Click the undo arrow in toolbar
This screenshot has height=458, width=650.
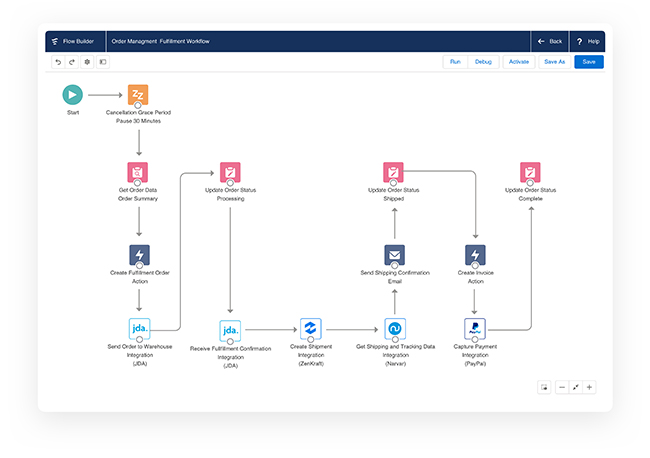[x=58, y=62]
